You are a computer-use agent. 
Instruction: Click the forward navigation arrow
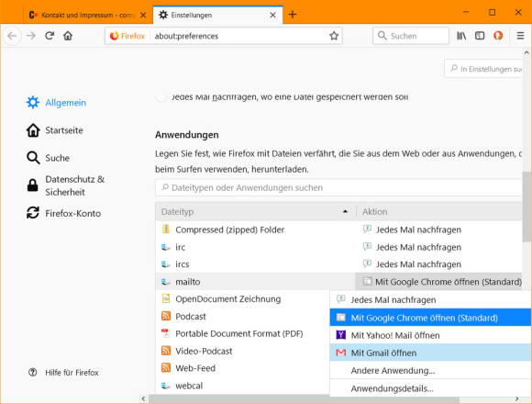[31, 36]
